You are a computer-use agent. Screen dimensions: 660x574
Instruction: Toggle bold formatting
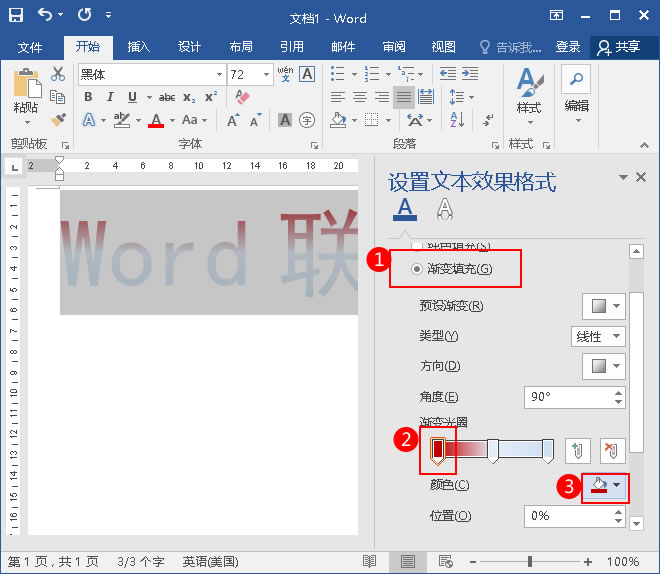[88, 97]
